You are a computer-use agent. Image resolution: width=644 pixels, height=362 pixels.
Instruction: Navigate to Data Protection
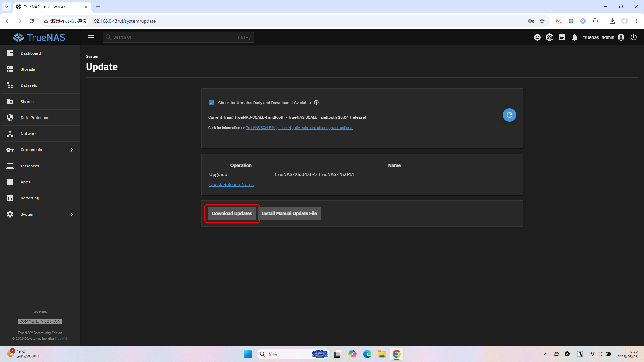click(x=40, y=118)
